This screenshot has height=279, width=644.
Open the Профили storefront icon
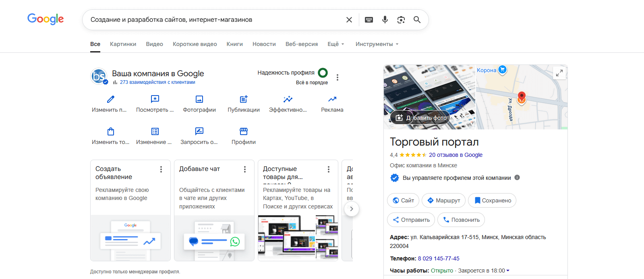[244, 131]
